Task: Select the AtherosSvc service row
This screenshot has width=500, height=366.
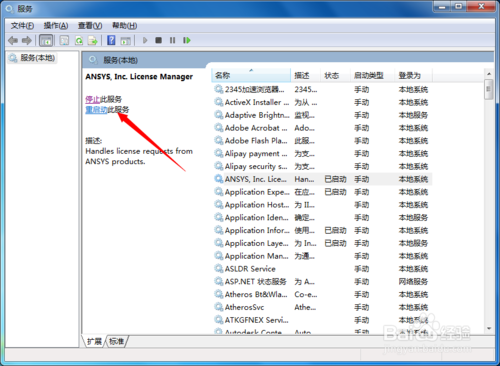Action: pyautogui.click(x=322, y=307)
